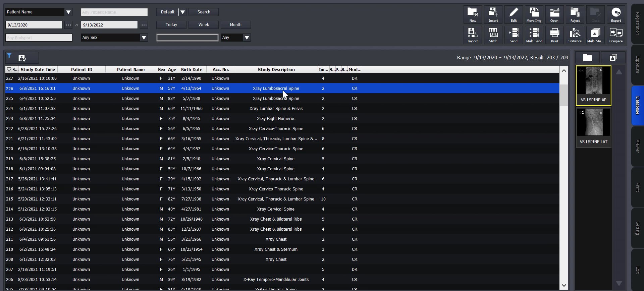Switch to the Viewer tab
The image size is (644, 291).
(x=637, y=147)
